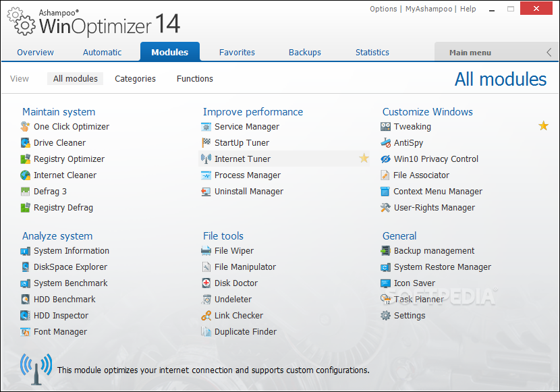Click the Tweaking icon
This screenshot has height=392, width=560.
pos(385,127)
